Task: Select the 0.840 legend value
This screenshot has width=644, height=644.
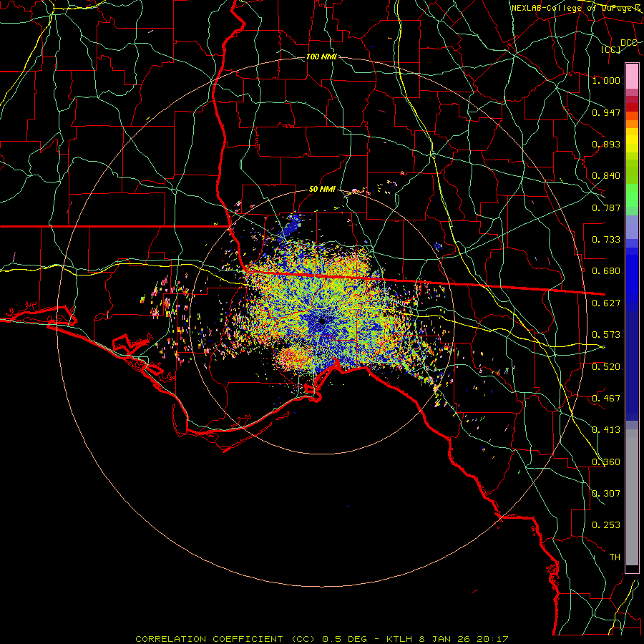Action: click(606, 176)
